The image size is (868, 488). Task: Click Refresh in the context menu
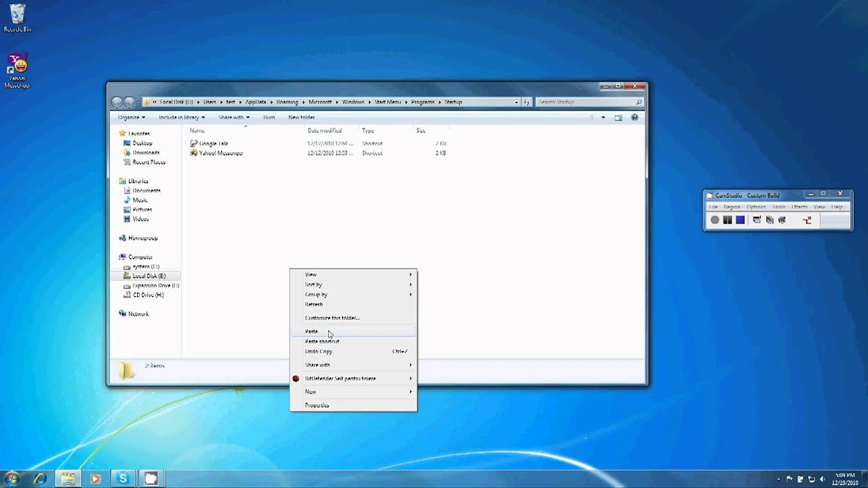coord(353,304)
